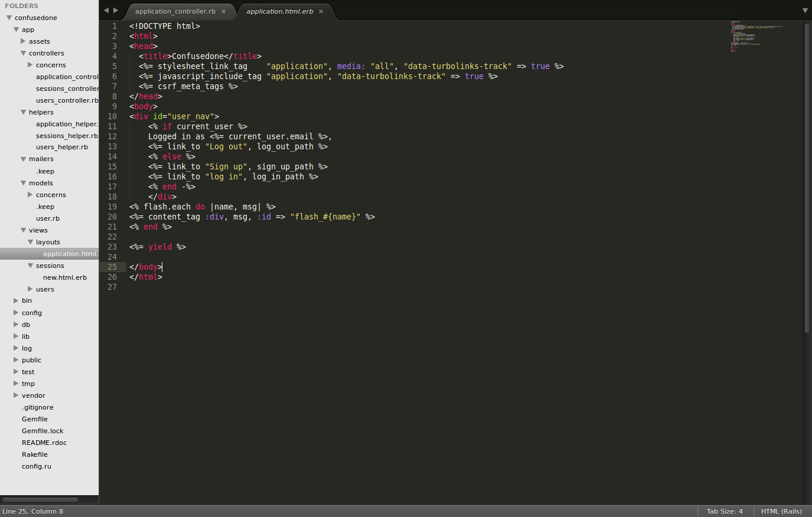Click the editor vertical scrollbar
The image size is (812, 517).
(807, 177)
